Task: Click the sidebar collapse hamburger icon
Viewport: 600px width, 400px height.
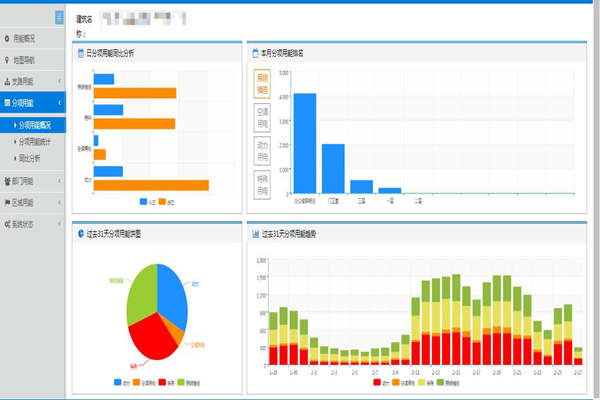Action: [x=60, y=17]
